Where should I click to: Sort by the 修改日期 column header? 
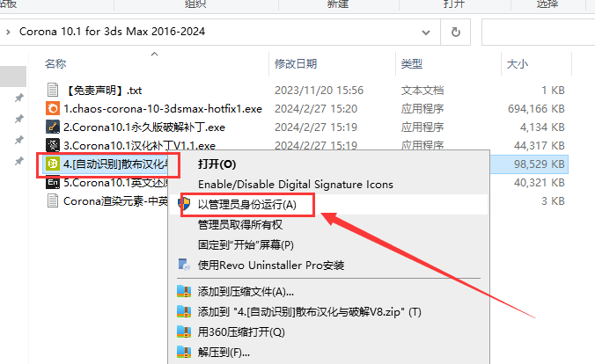(x=296, y=63)
